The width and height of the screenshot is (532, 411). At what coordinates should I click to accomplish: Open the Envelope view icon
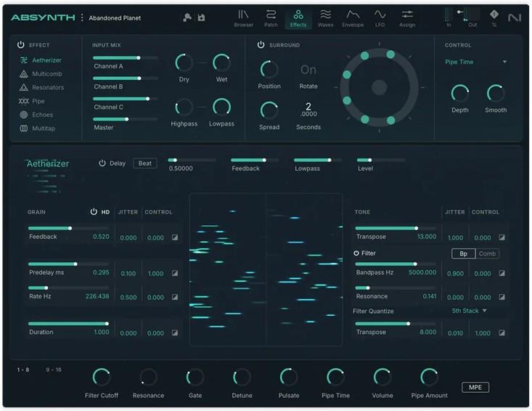[x=353, y=15]
